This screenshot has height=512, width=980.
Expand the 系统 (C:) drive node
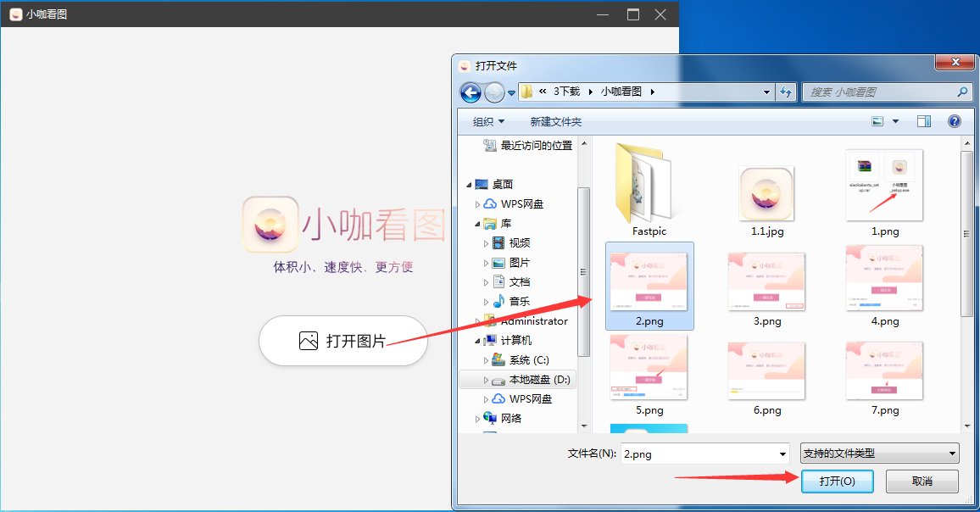486,361
